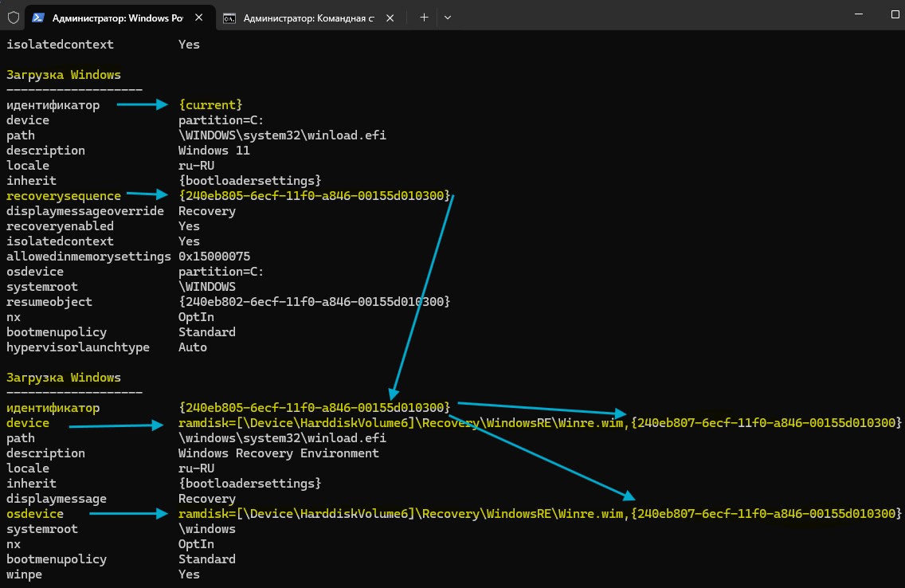The image size is (905, 588).
Task: Click the 0x15000075 value
Action: pyautogui.click(x=214, y=257)
